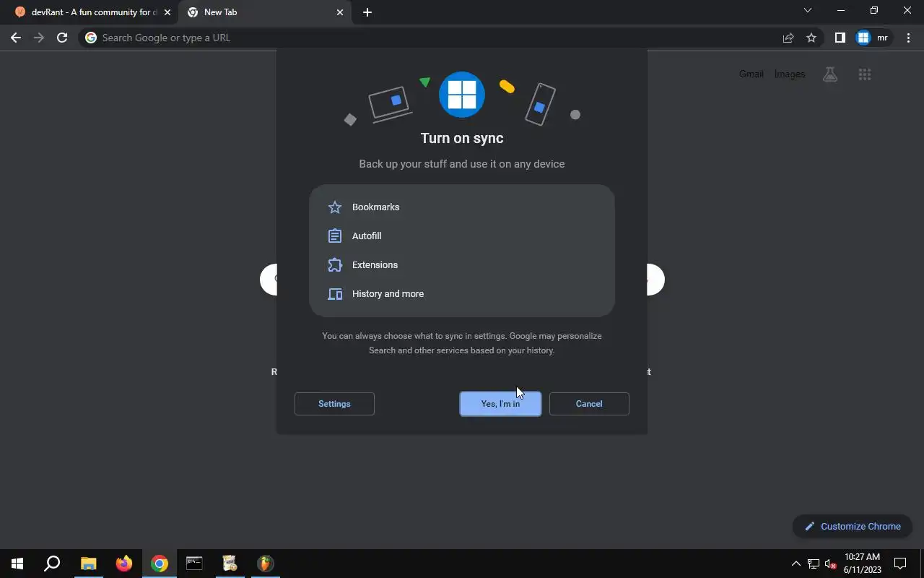Open the Google apps grid
Image resolution: width=924 pixels, height=578 pixels.
[x=865, y=74]
